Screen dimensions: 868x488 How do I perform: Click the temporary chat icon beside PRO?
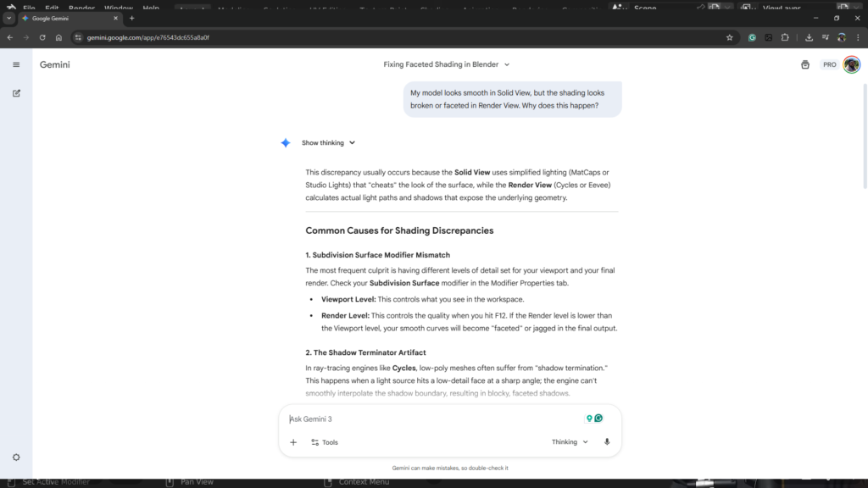point(804,64)
